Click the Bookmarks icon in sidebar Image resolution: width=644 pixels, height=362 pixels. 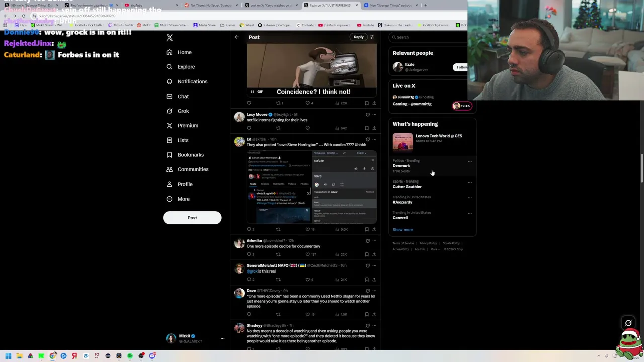pos(169,155)
